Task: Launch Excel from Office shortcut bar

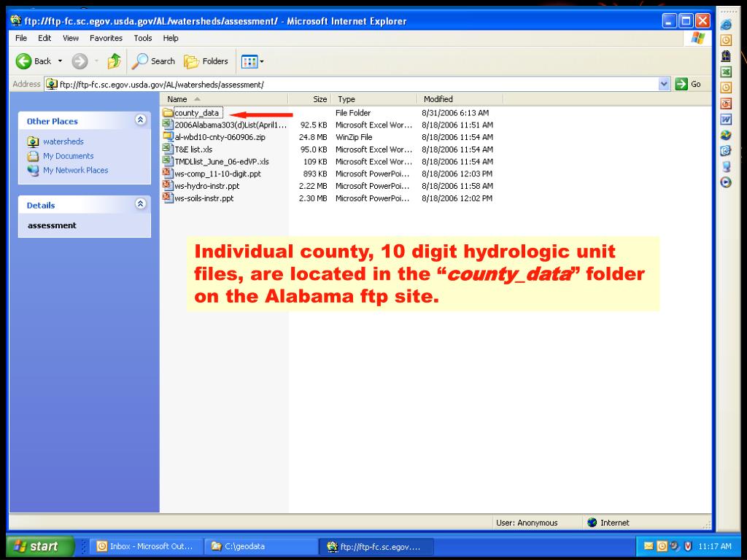Action: (x=726, y=72)
